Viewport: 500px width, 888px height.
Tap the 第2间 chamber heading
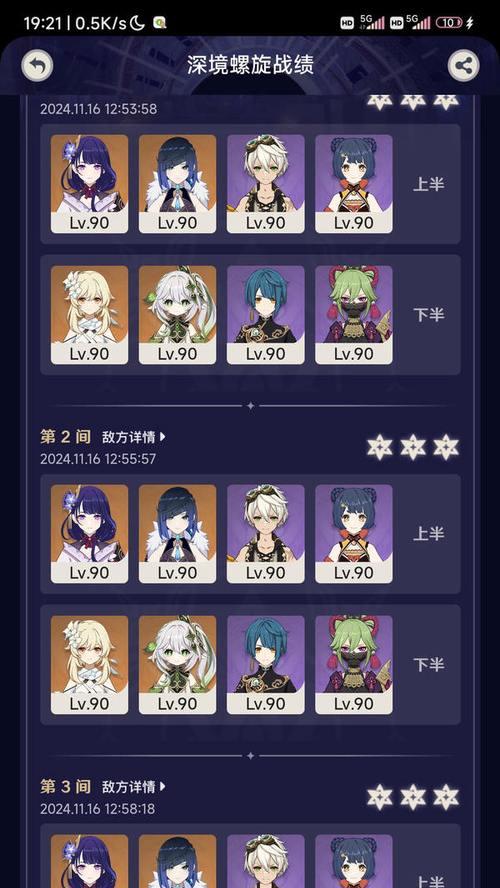pos(66,437)
